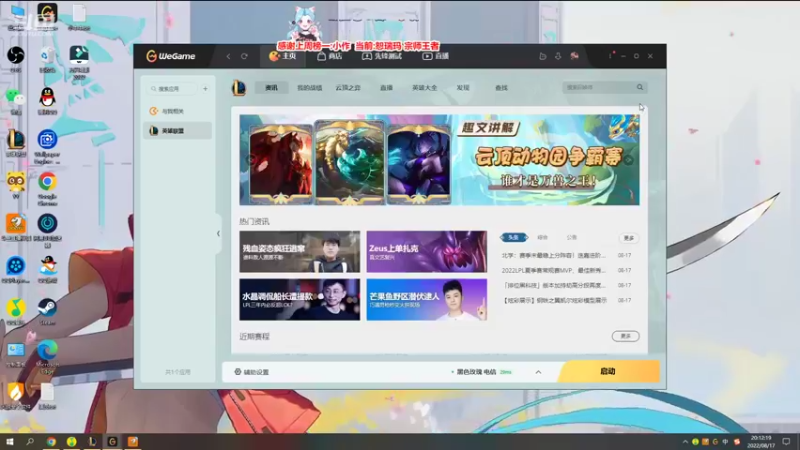The height and width of the screenshot is (450, 800).
Task: Collapse the sidebar with the arrow handle
Action: click(218, 234)
